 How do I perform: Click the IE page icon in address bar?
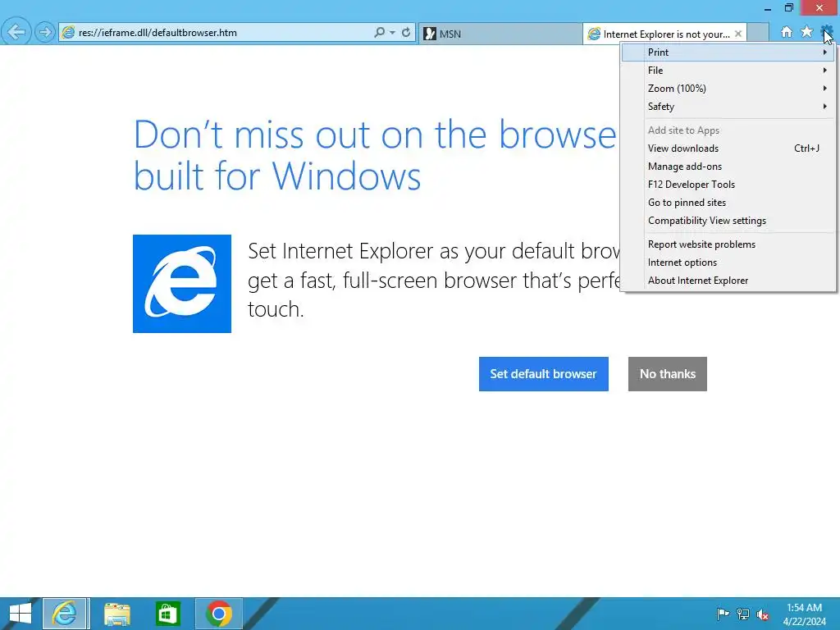coord(68,33)
